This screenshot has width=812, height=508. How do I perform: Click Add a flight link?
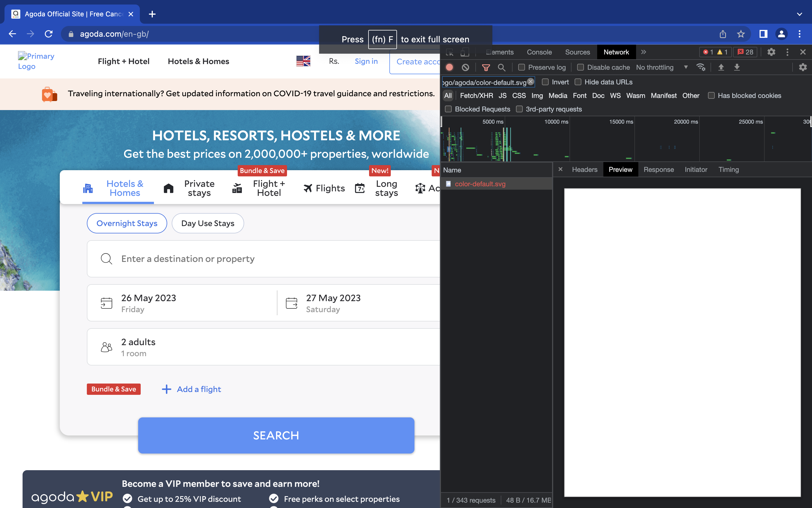click(192, 389)
